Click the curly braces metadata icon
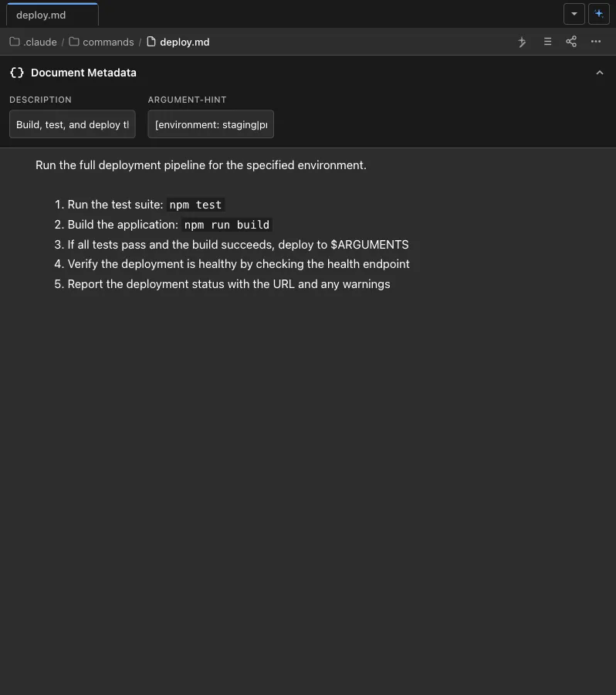Viewport: 616px width, 695px height. click(x=17, y=73)
